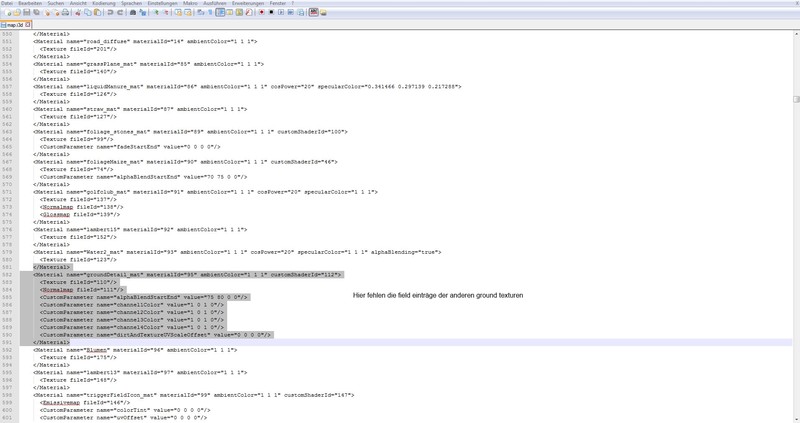This screenshot has width=800, height=423.
Task: Zoom in on the editor text
Action: [x=156, y=12]
